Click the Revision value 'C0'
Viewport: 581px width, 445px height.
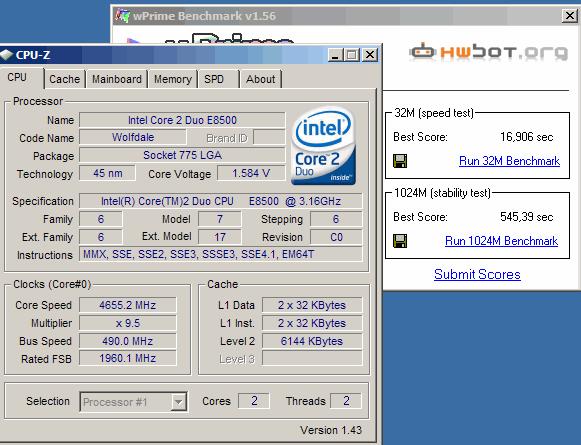coord(336,237)
